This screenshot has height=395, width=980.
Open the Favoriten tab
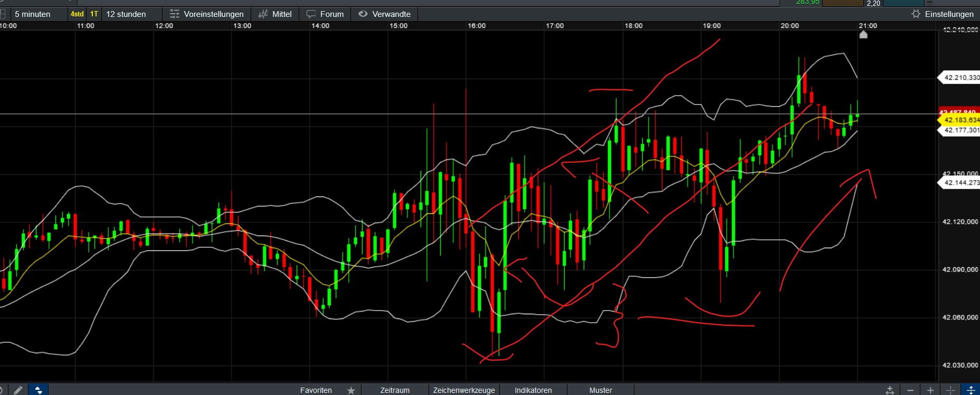pos(316,390)
